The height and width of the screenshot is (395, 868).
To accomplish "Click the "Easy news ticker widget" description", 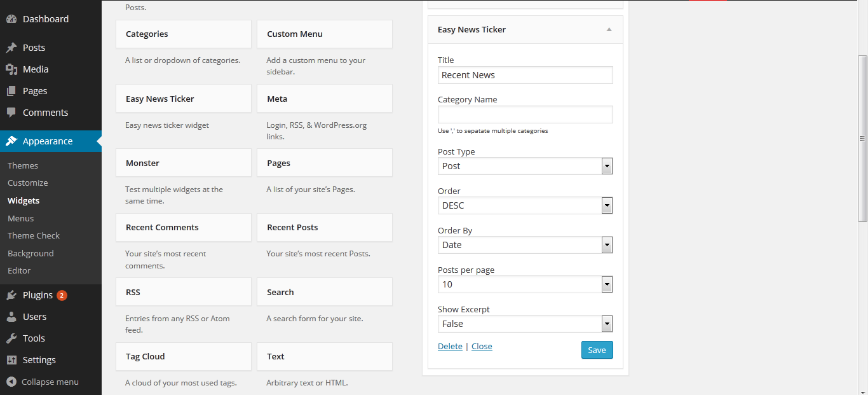I will 167,125.
